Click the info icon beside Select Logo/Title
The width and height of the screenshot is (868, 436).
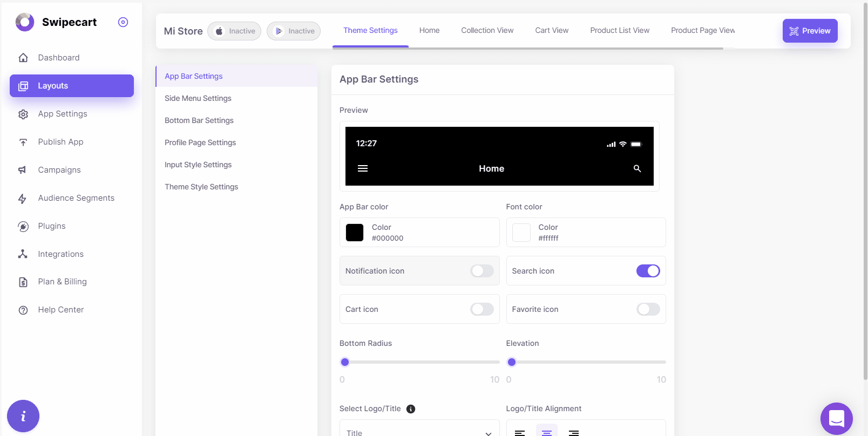(411, 409)
